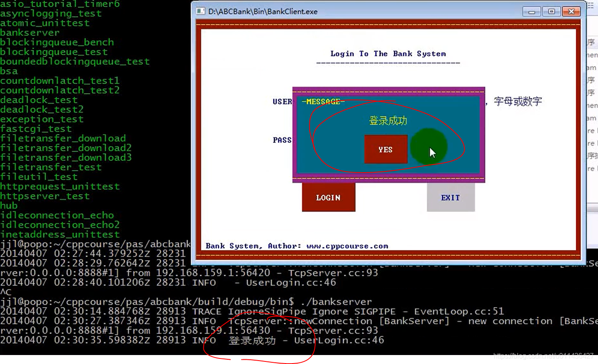The height and width of the screenshot is (364, 598).
Task: Click boundedblockingqueue_test in the terminal listing
Action: (x=75, y=62)
